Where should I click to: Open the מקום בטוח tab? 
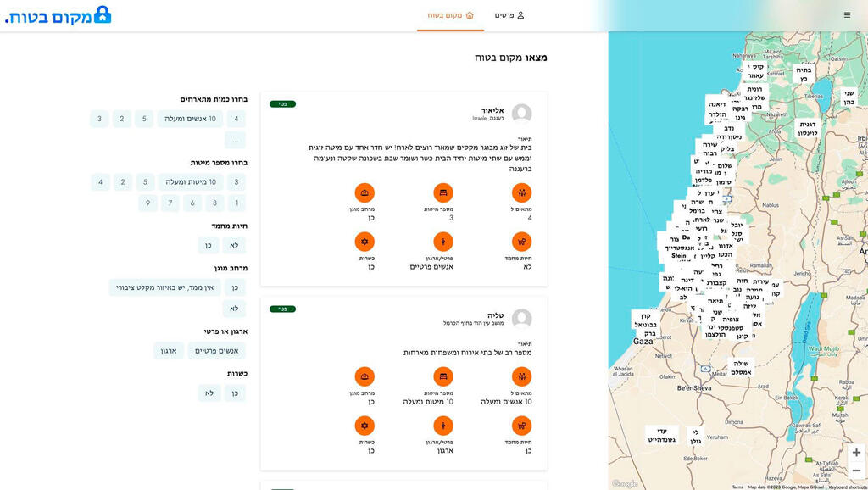(450, 15)
